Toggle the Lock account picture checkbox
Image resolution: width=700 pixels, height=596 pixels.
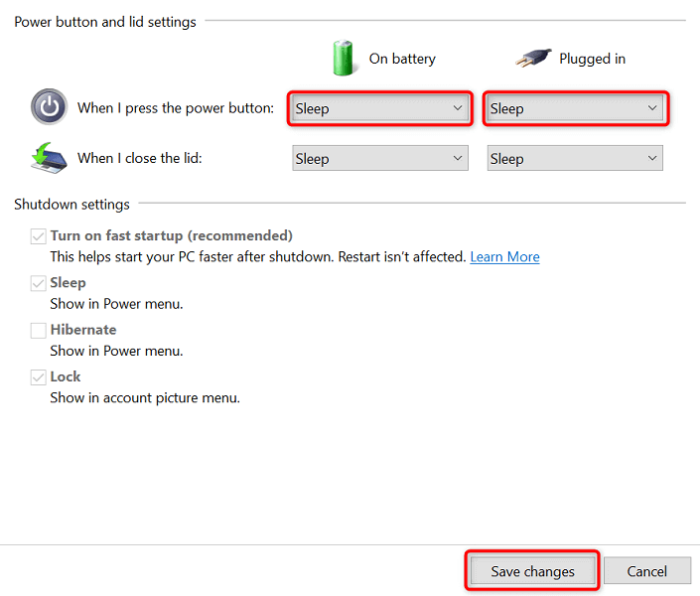click(39, 377)
